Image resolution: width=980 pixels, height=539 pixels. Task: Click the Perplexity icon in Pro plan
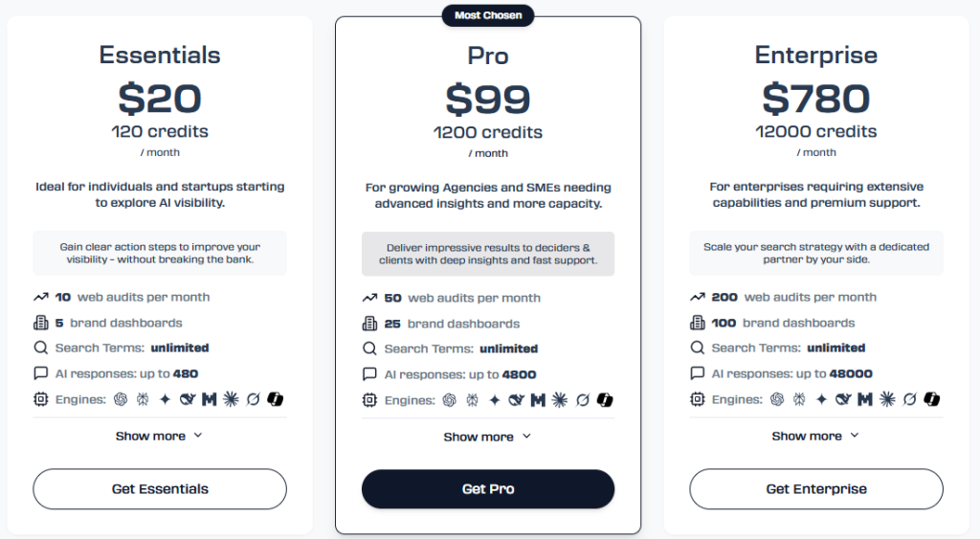472,400
